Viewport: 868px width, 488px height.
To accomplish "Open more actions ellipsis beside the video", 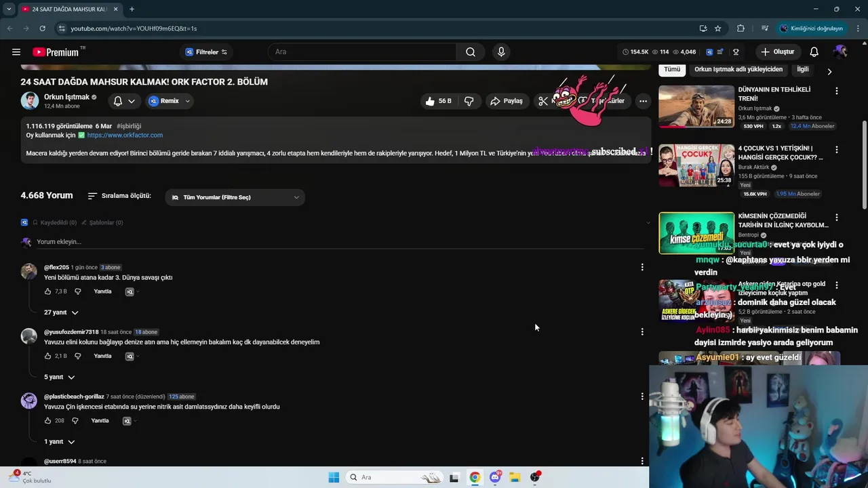I will coord(643,101).
